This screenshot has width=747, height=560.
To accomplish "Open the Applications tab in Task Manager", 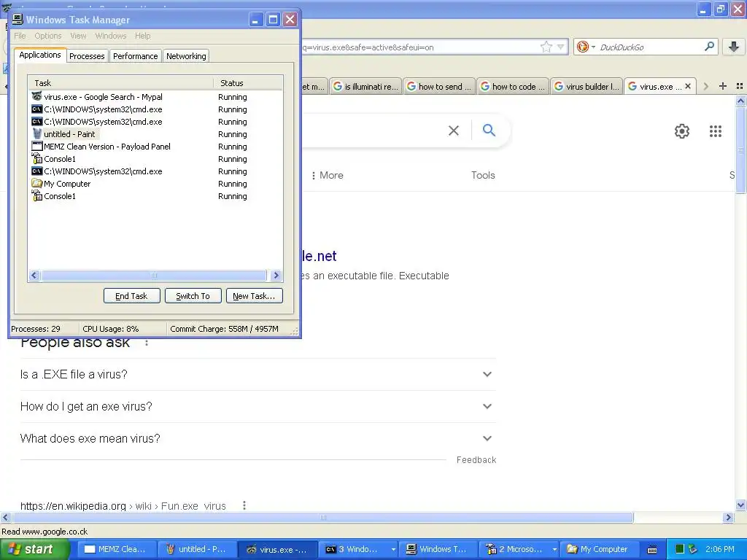I will (x=40, y=55).
